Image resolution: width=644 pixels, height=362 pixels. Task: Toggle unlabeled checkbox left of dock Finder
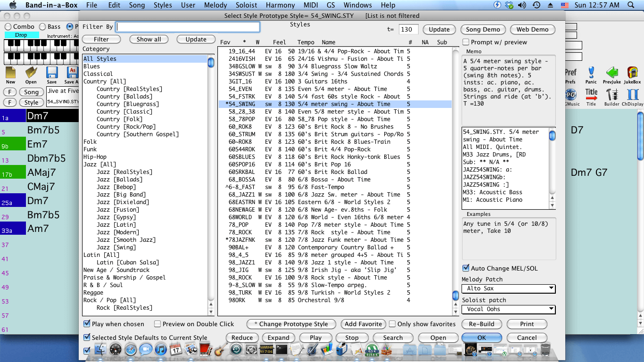(x=87, y=351)
